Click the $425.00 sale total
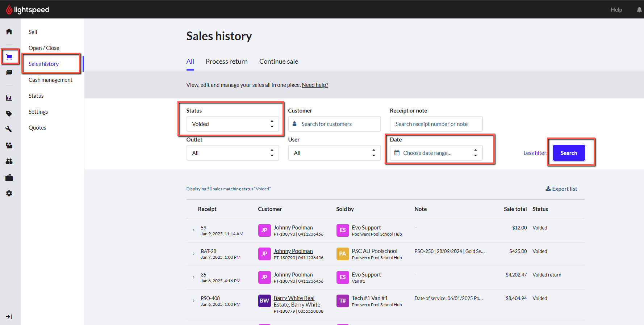The width and height of the screenshot is (644, 325). pyautogui.click(x=518, y=252)
